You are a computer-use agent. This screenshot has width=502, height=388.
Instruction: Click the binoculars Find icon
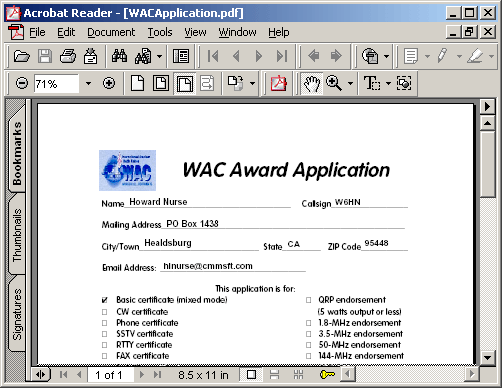(119, 56)
